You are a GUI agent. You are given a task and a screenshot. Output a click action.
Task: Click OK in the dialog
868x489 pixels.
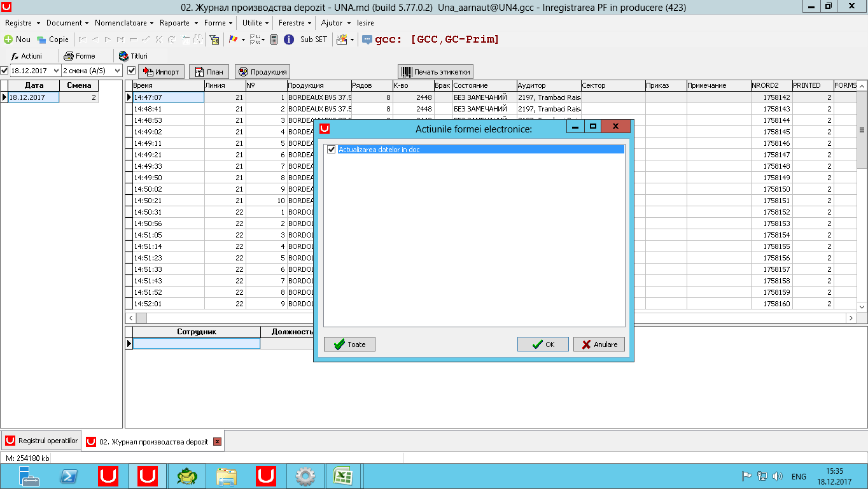point(543,344)
